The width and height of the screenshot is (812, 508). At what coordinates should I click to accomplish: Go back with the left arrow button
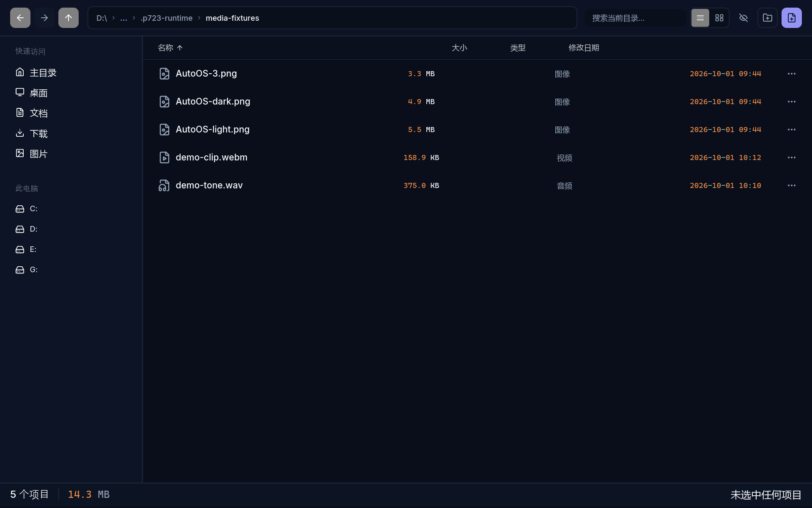(20, 18)
